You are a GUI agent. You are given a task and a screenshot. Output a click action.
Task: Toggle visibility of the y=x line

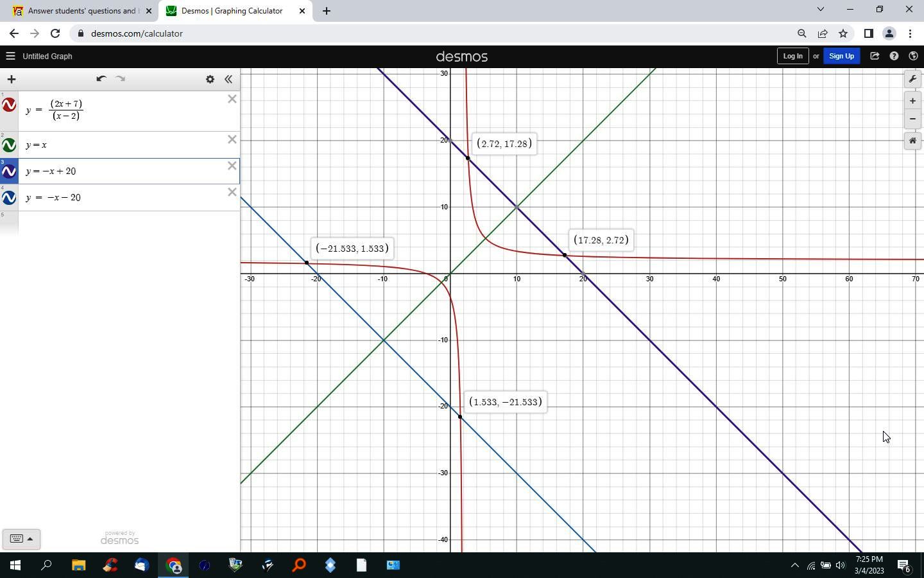9,145
